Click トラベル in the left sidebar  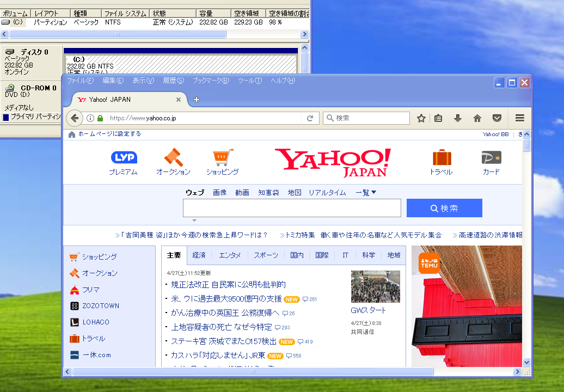tap(94, 339)
